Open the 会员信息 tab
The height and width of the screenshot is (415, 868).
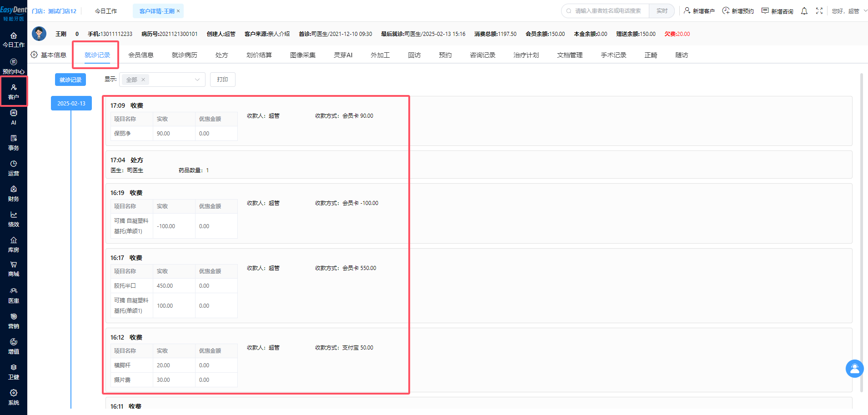click(x=141, y=55)
